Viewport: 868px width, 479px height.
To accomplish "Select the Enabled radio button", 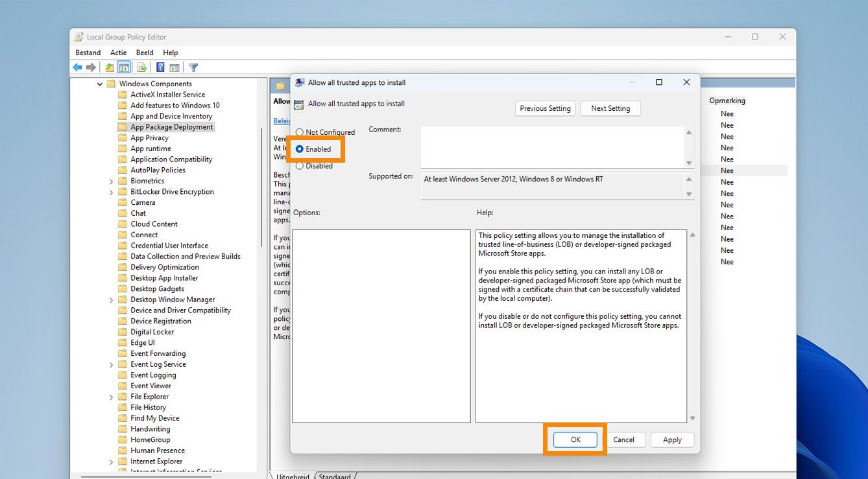I will [x=300, y=149].
